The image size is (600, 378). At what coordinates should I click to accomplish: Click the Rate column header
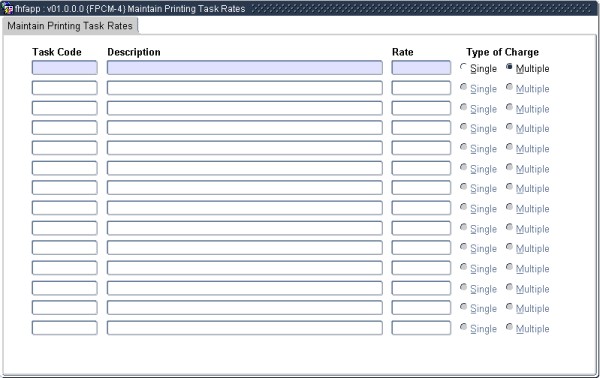click(x=403, y=52)
